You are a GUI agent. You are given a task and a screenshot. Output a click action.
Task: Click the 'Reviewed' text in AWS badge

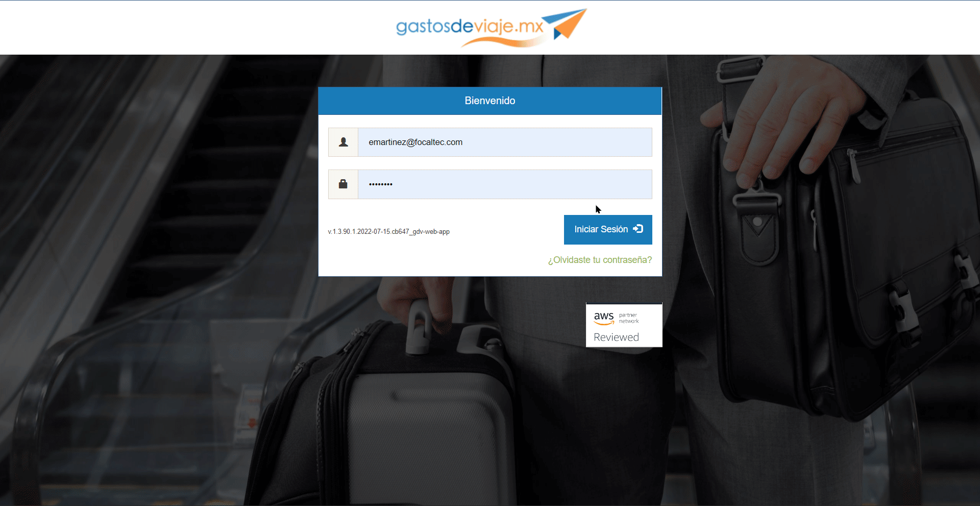pos(616,337)
